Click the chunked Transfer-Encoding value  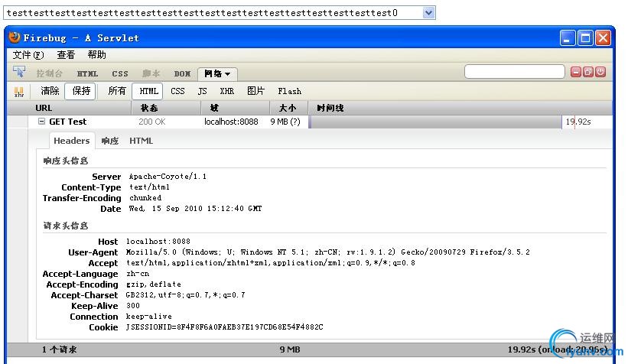[x=145, y=198]
